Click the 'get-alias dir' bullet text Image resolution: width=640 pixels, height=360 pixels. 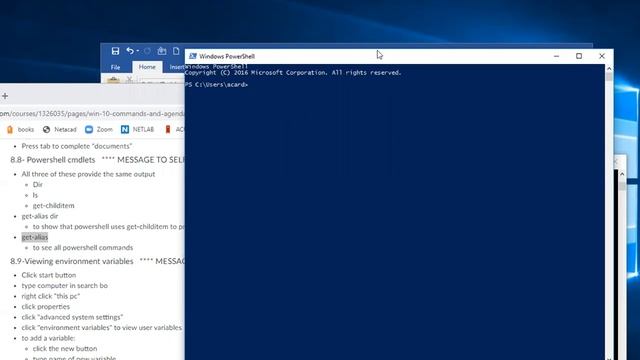tap(40, 216)
